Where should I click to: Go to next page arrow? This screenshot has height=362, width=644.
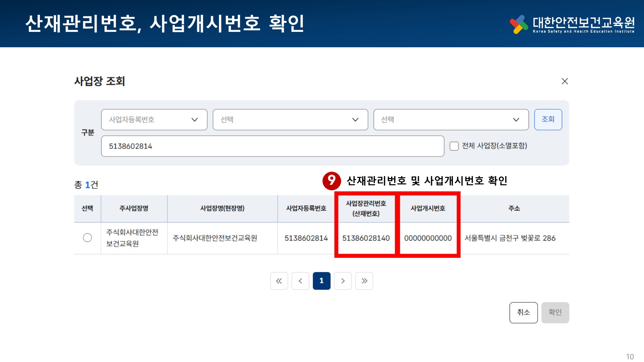(343, 281)
